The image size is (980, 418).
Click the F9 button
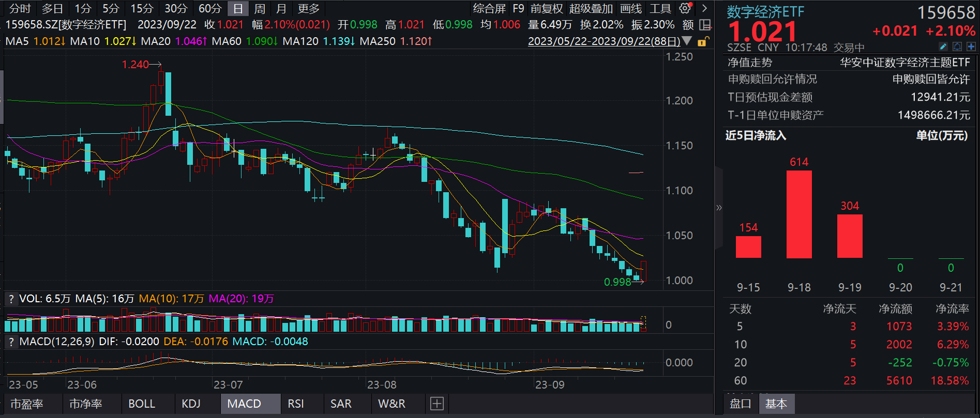[518, 9]
